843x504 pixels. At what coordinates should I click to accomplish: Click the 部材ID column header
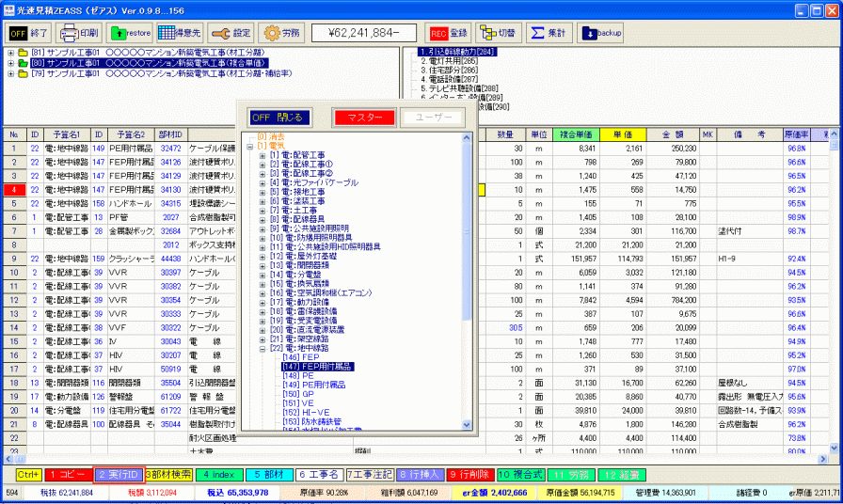coord(171,134)
